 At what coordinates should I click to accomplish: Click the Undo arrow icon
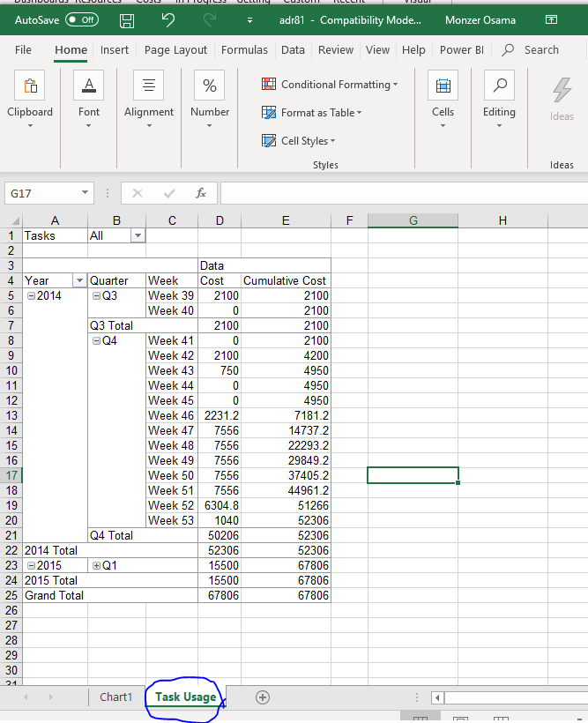(168, 20)
